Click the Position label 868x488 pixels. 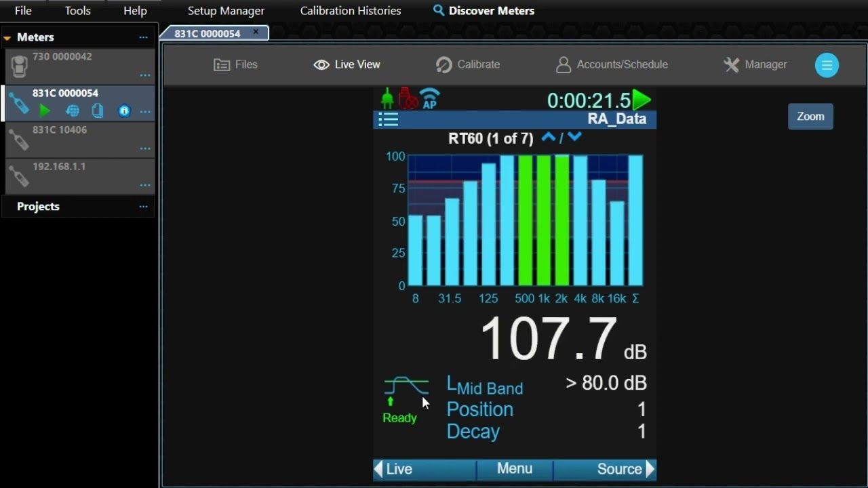[480, 409]
